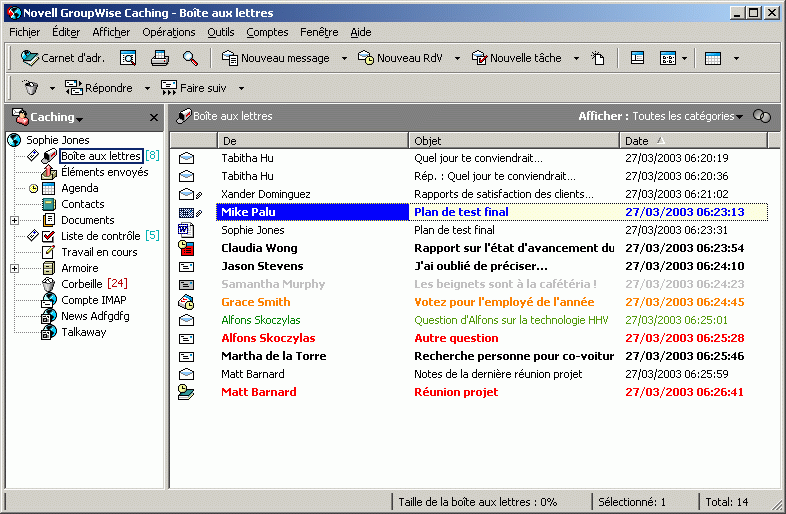Open the Faire suiv dropdown arrow
Screen dimensions: 786x514
tap(241, 89)
